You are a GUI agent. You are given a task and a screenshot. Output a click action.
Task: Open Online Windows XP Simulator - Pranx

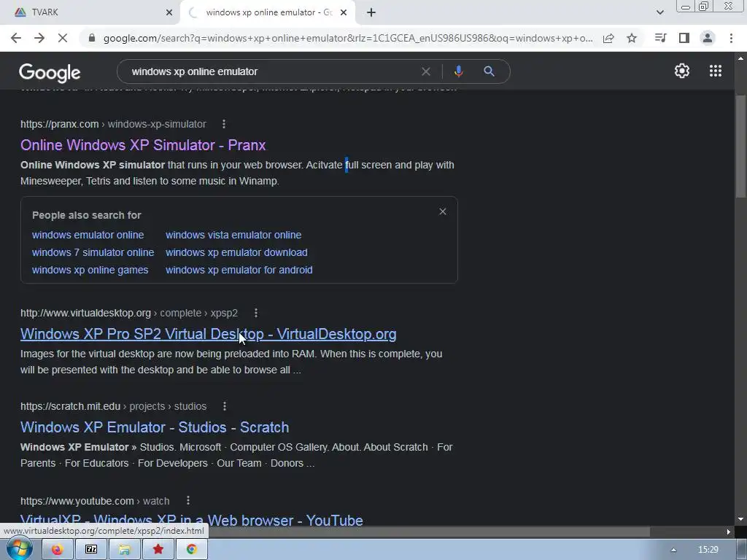click(x=143, y=145)
